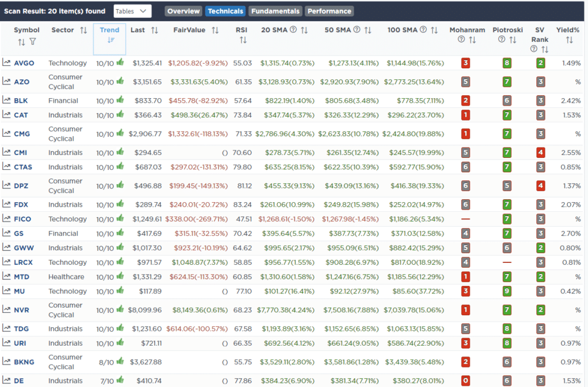Switch to the Performance tab
588x387 pixels.
(x=329, y=11)
